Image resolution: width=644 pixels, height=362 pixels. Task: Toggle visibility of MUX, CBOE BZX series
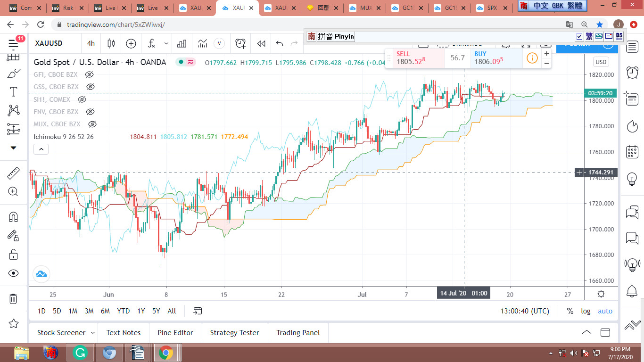point(92,124)
